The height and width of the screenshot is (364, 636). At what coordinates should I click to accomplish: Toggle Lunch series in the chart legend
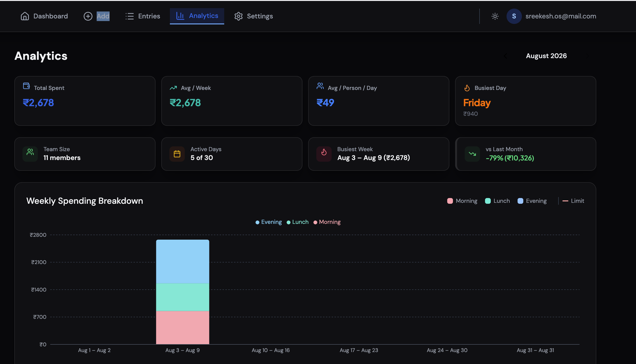297,222
